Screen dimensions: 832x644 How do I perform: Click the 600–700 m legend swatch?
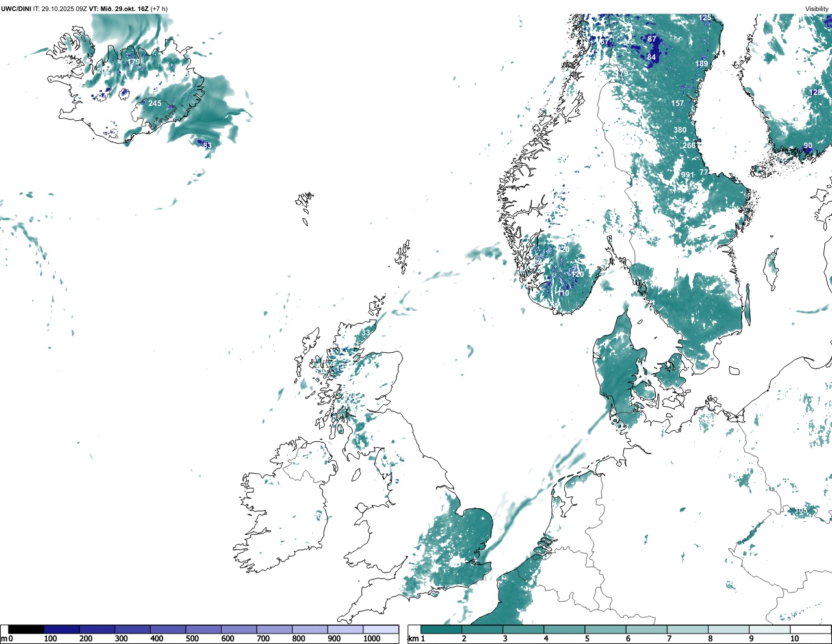tap(239, 629)
